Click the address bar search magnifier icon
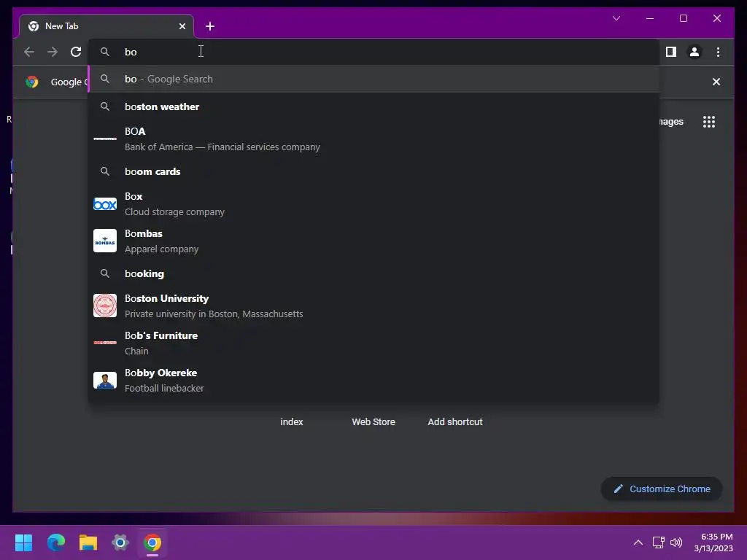The height and width of the screenshot is (560, 747). click(105, 52)
